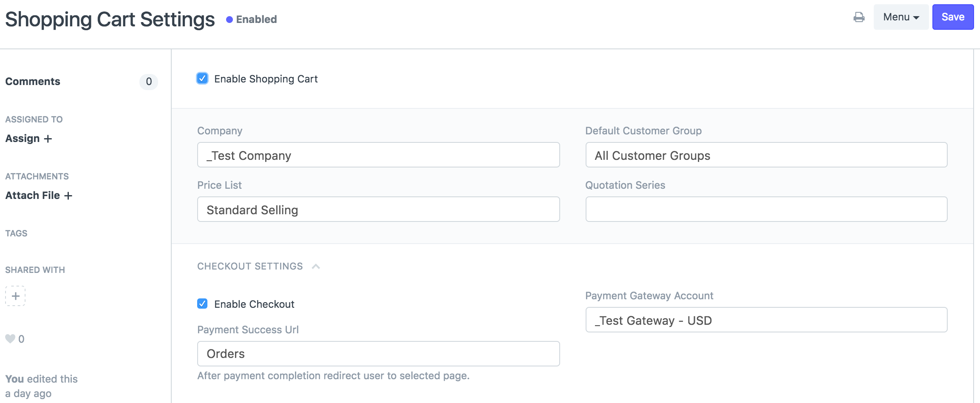The image size is (980, 403).
Task: Uncheck Enable Shopping Cart checkbox
Action: (202, 79)
